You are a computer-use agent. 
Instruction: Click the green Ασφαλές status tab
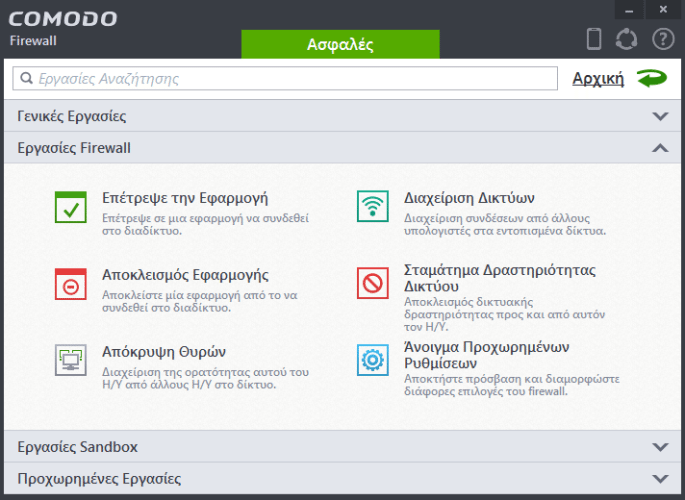(340, 44)
